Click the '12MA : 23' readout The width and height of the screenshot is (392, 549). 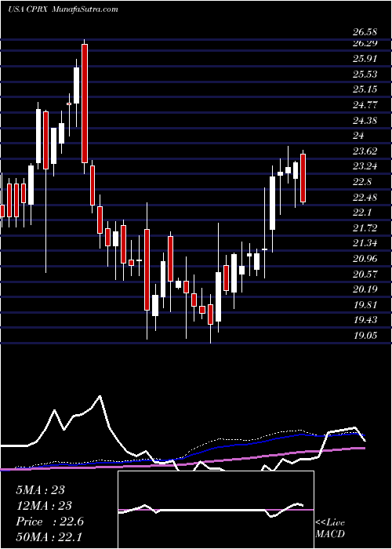(44, 506)
